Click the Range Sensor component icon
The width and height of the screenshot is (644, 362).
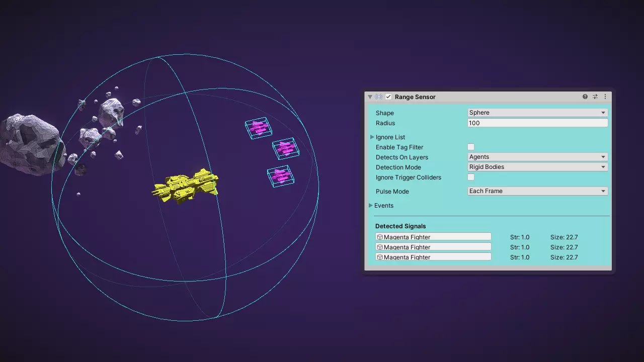tap(379, 97)
